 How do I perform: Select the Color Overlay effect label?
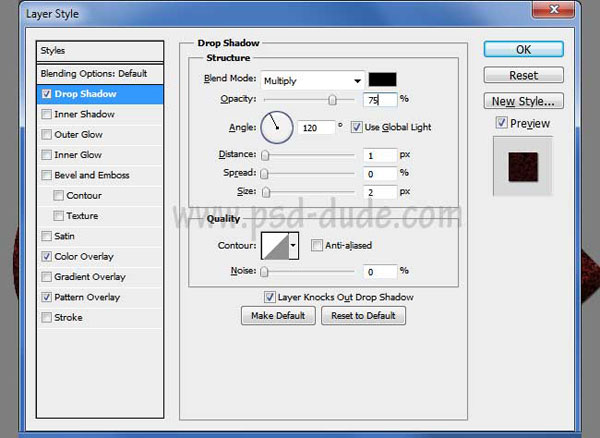point(84,256)
